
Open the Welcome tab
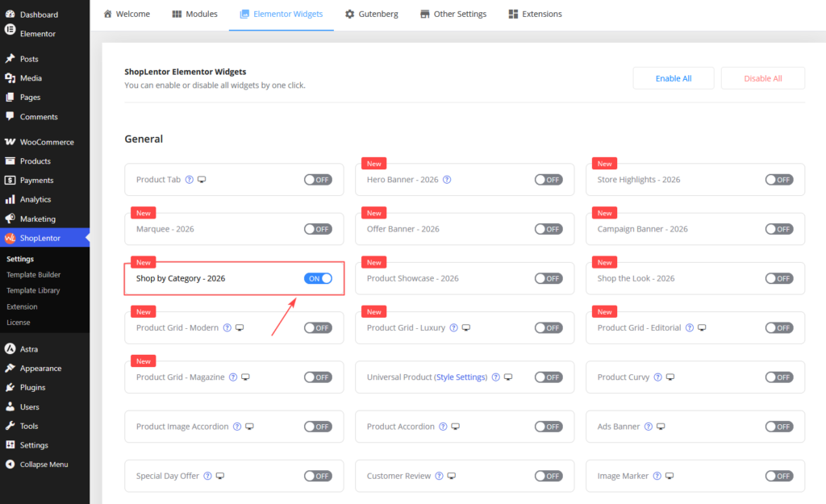point(127,15)
